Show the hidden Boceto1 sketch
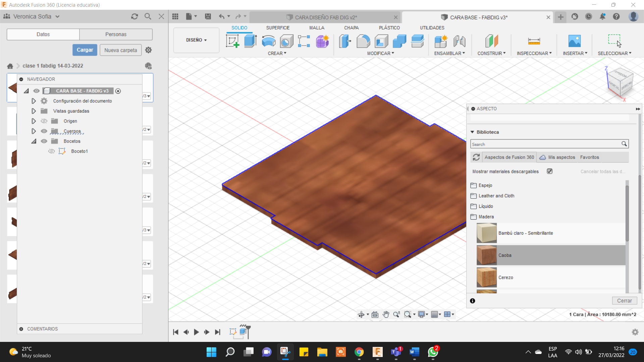644x362 pixels. pos(51,151)
